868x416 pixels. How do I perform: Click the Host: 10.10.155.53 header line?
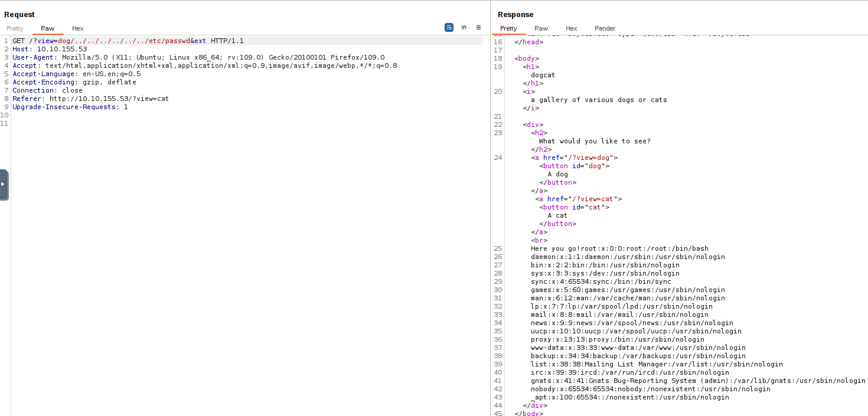[x=50, y=49]
